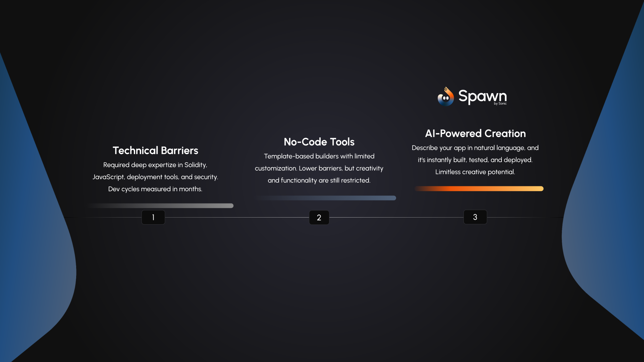644x362 pixels.
Task: Select the No-Code Tools heading
Action: pos(319,142)
